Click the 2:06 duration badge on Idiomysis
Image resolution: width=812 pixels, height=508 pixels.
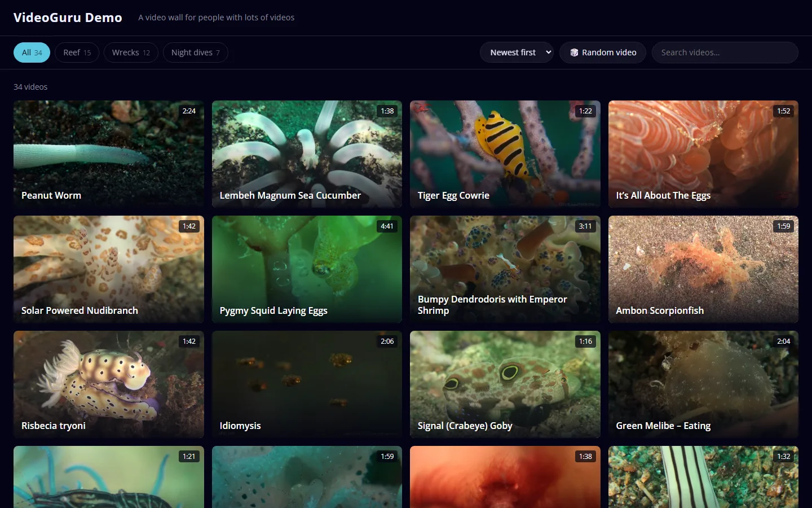[387, 341]
